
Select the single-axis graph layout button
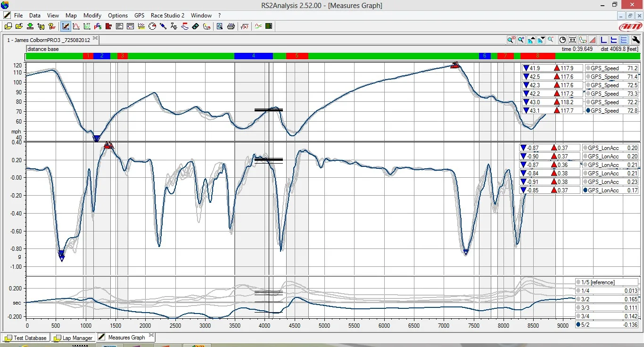(604, 40)
